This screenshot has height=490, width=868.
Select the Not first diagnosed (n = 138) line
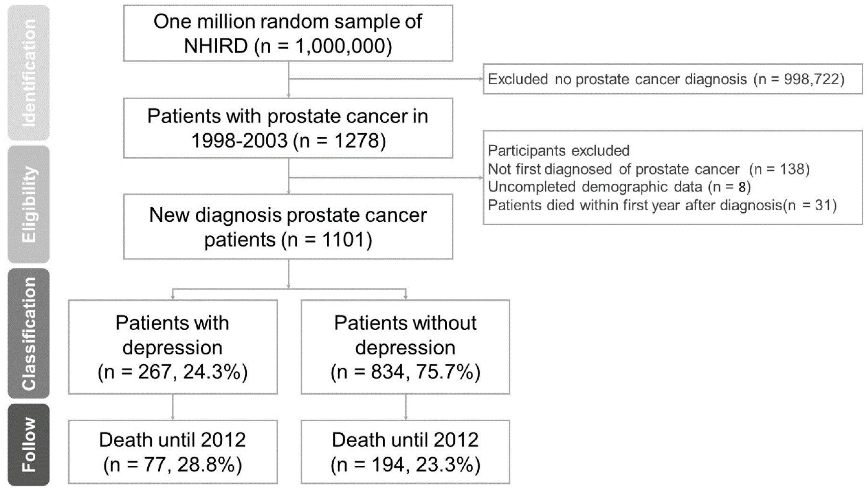649,169
